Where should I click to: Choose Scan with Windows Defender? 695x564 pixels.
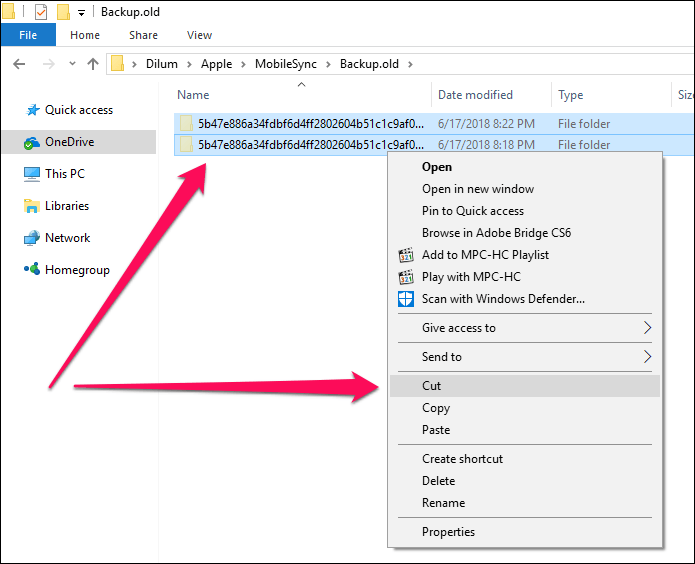tap(525, 299)
